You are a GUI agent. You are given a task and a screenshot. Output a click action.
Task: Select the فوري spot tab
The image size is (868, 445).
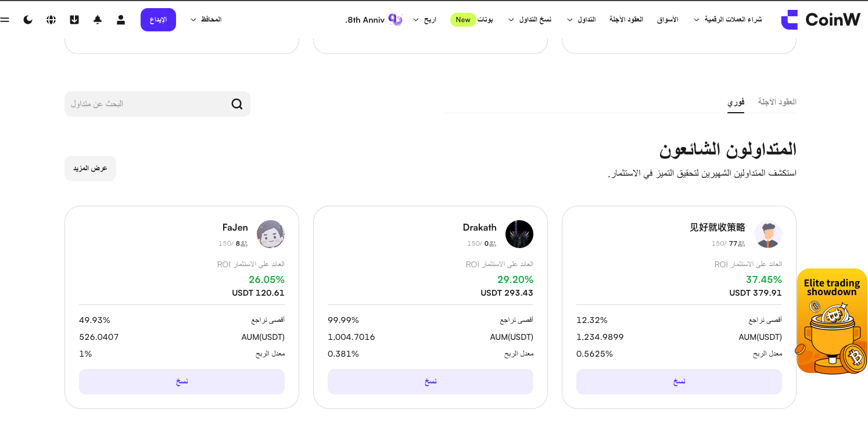[736, 102]
